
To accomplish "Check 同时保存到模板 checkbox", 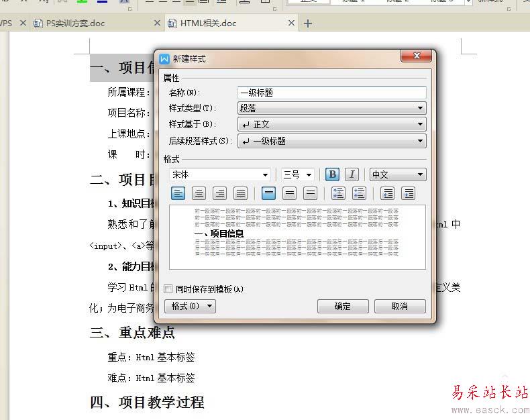I will 168,288.
